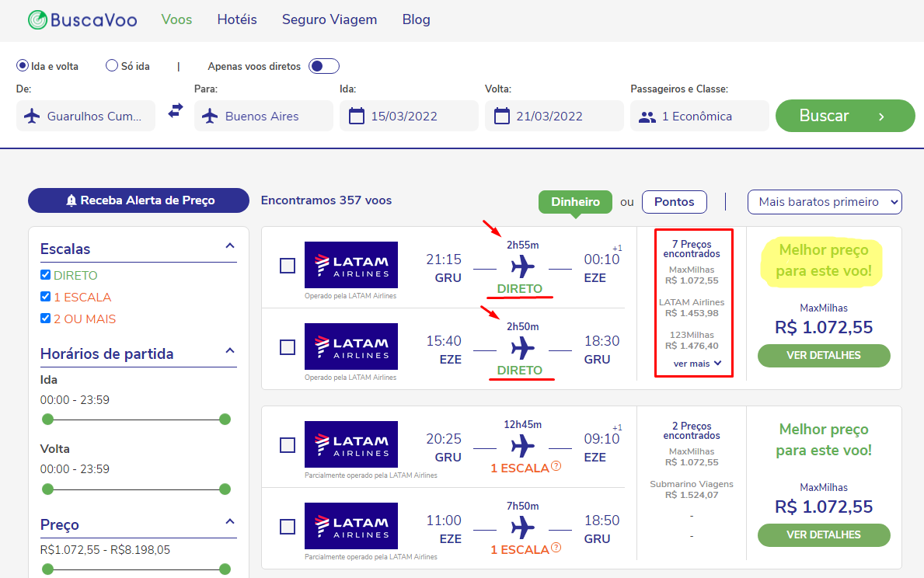Image resolution: width=924 pixels, height=578 pixels.
Task: Expand ver mais prices list
Action: tap(696, 364)
